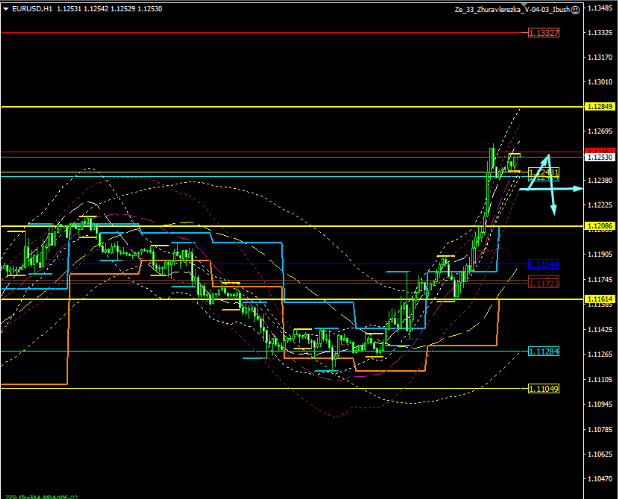This screenshot has height=499, width=618.
Task: Click the cyan downward arrow head
Action: pyautogui.click(x=554, y=211)
